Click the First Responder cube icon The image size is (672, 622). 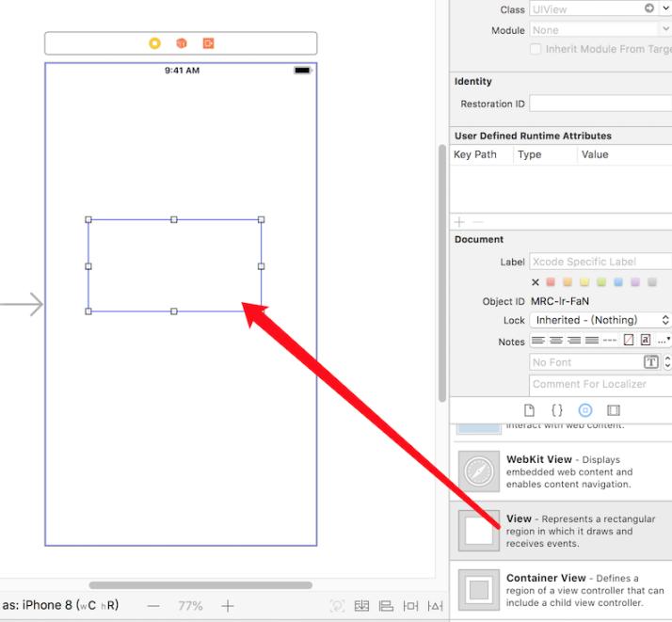[x=182, y=43]
